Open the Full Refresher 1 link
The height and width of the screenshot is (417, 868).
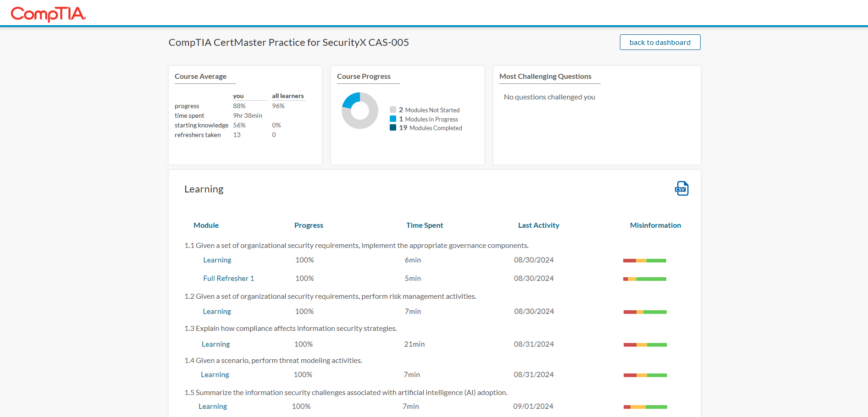click(x=228, y=278)
